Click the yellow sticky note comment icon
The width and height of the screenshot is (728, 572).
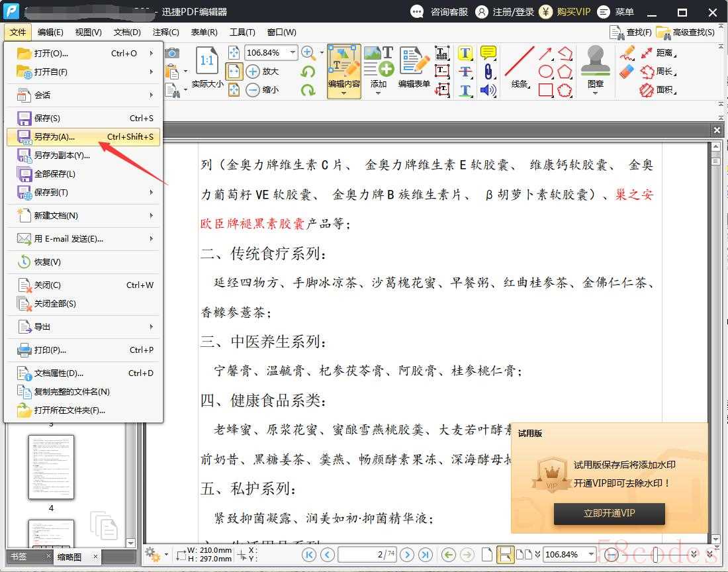[x=488, y=53]
